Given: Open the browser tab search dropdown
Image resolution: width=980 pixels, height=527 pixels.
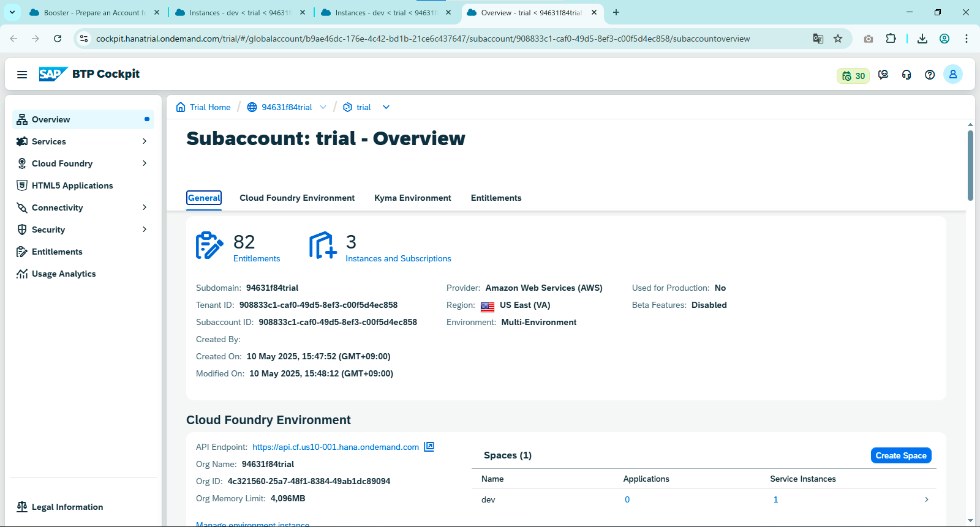Looking at the screenshot, I should tap(12, 12).
